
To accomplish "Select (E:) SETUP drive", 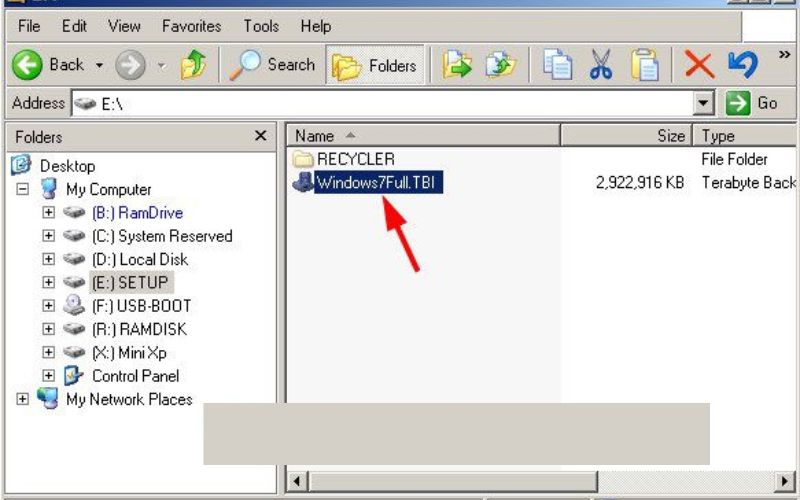I will (130, 282).
